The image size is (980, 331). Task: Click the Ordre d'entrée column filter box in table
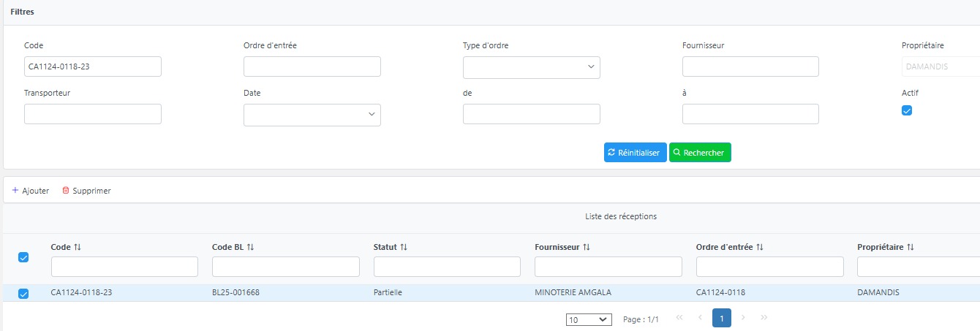pyautogui.click(x=770, y=267)
